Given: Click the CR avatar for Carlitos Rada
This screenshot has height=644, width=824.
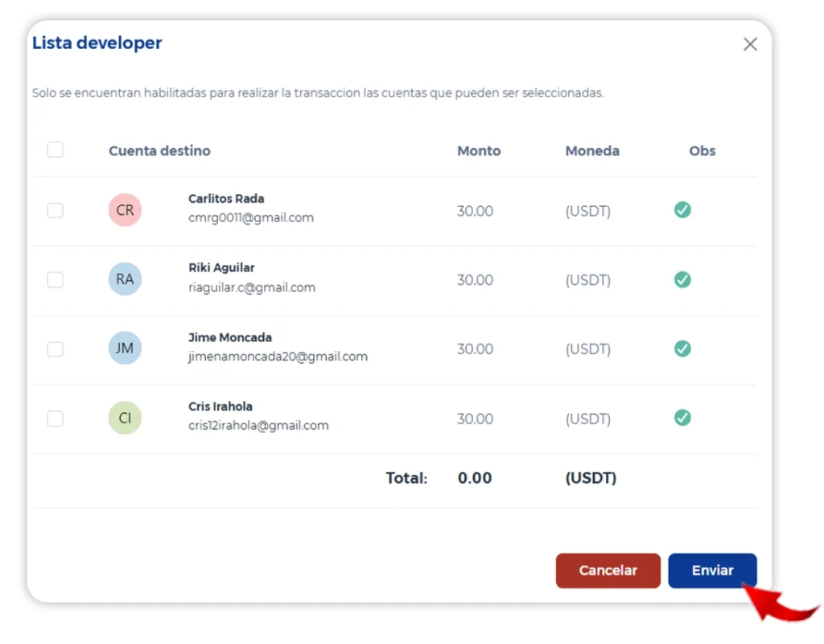Looking at the screenshot, I should tap(125, 210).
